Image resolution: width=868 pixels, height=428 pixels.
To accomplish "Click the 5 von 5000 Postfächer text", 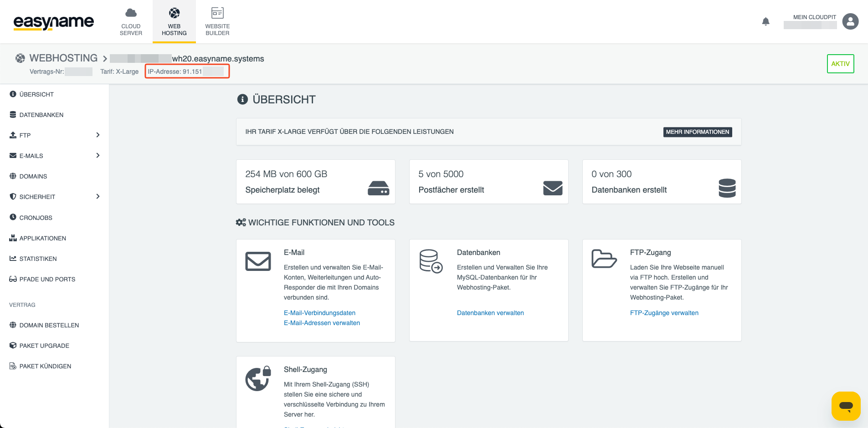I will pyautogui.click(x=441, y=174).
